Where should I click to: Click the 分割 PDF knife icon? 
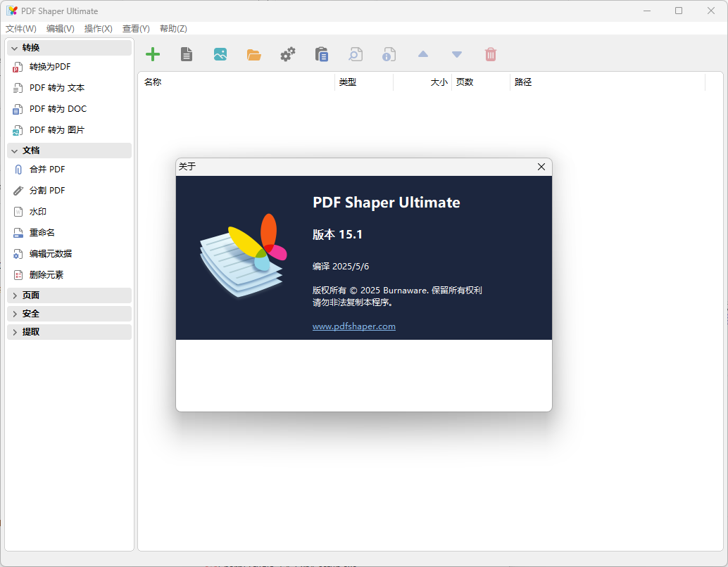pyautogui.click(x=18, y=191)
